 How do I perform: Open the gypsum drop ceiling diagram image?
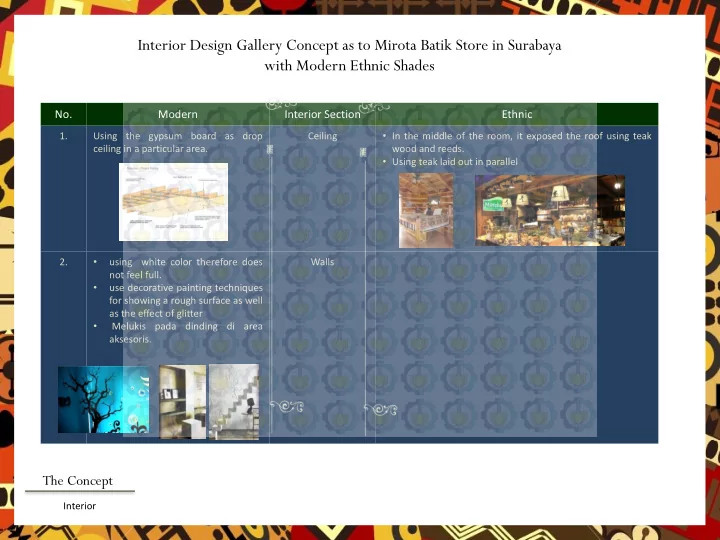(174, 202)
